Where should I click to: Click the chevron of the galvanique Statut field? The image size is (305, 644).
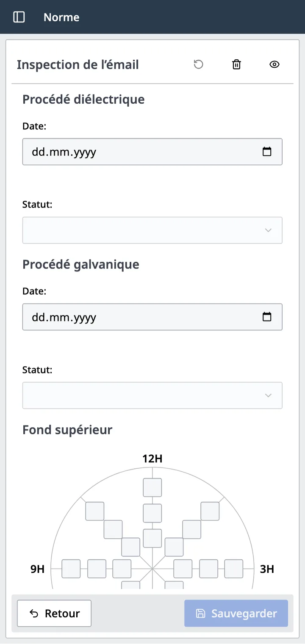pyautogui.click(x=268, y=395)
